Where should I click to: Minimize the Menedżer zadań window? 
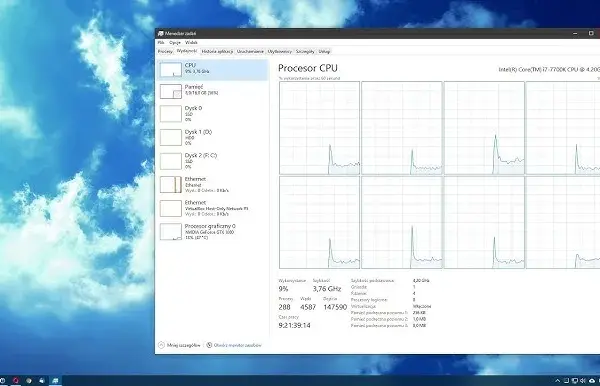pyautogui.click(x=575, y=33)
